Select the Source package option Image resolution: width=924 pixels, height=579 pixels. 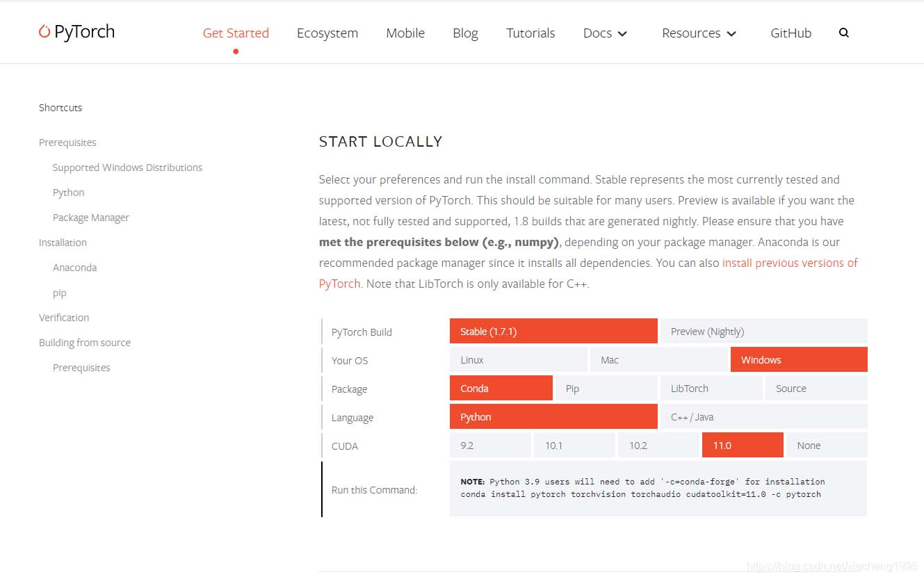pyautogui.click(x=816, y=388)
